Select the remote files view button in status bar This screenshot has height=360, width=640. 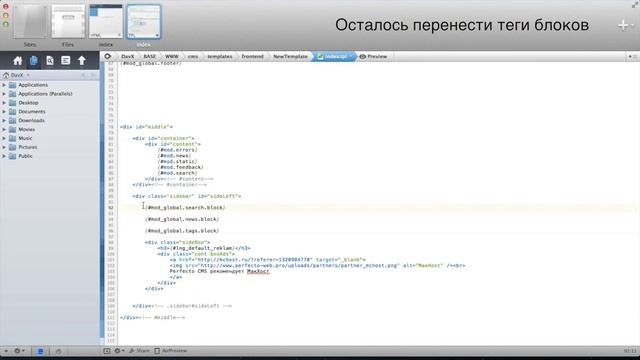(58, 351)
